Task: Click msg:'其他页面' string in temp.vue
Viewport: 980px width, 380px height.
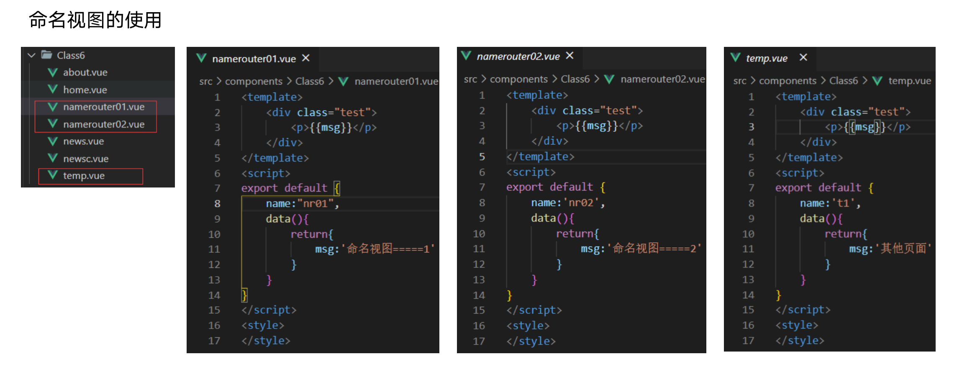Action: (x=890, y=249)
